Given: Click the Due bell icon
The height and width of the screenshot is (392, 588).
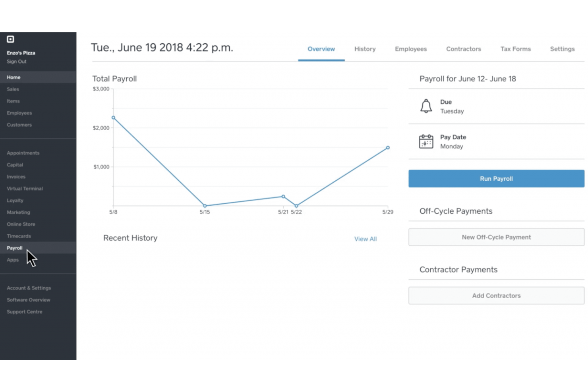Looking at the screenshot, I should click(x=426, y=106).
